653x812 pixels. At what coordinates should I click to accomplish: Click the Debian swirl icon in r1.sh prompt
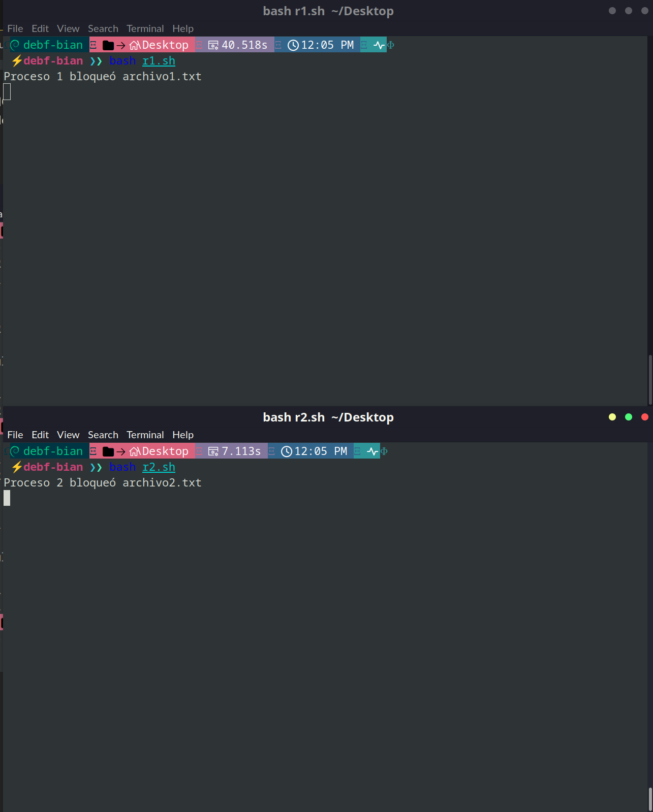point(15,45)
